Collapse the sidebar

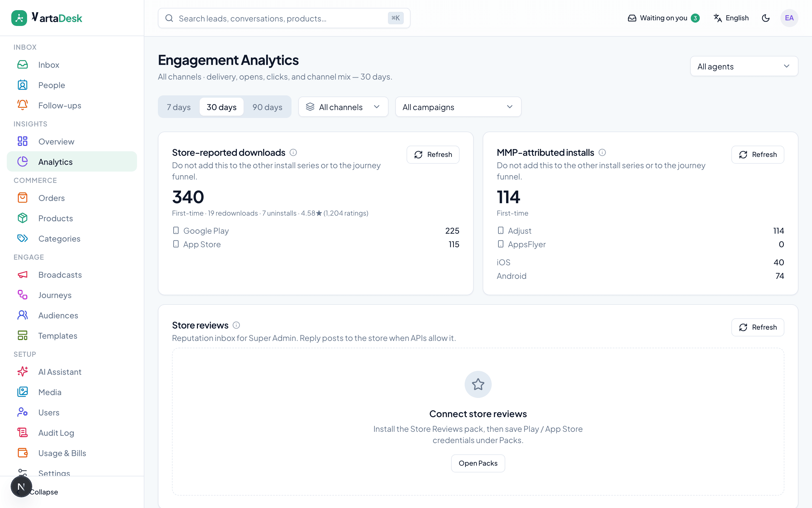(44, 492)
